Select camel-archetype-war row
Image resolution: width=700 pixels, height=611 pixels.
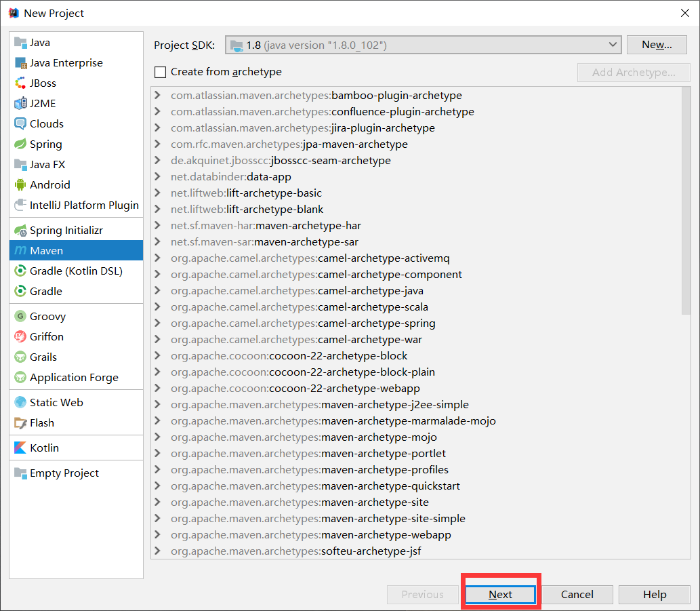(x=416, y=340)
